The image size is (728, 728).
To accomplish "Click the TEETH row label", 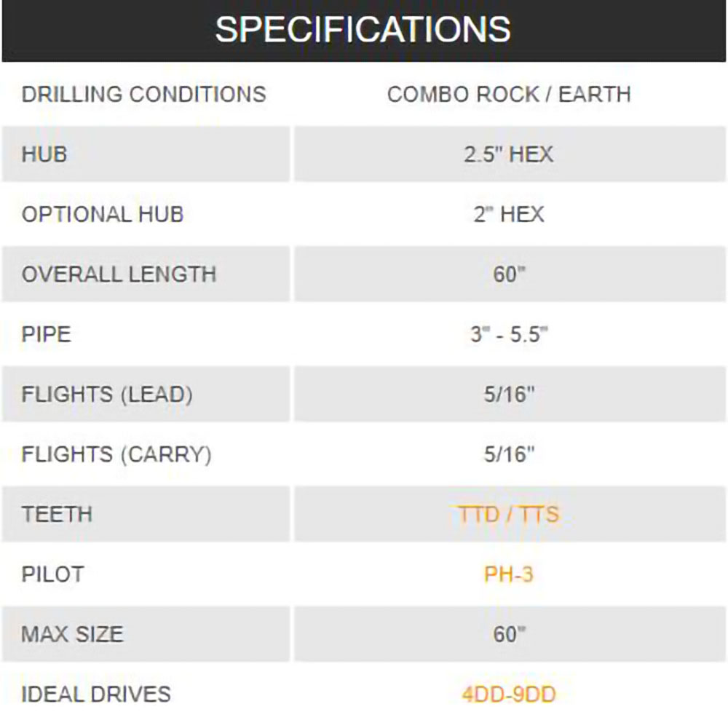I will (57, 514).
